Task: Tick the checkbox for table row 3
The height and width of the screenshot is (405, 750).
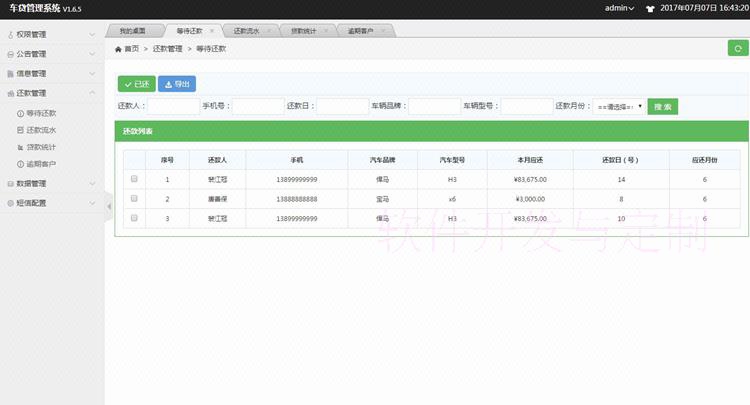Action: 134,218
